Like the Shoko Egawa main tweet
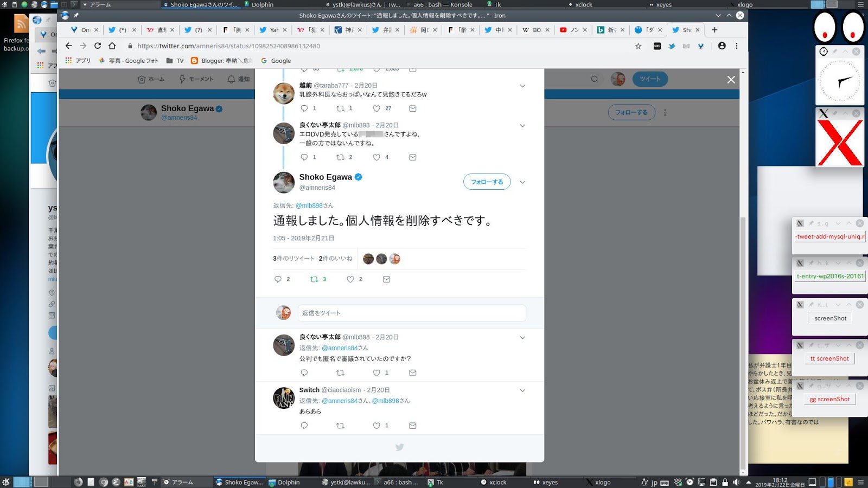Image resolution: width=868 pixels, height=488 pixels. (x=350, y=279)
